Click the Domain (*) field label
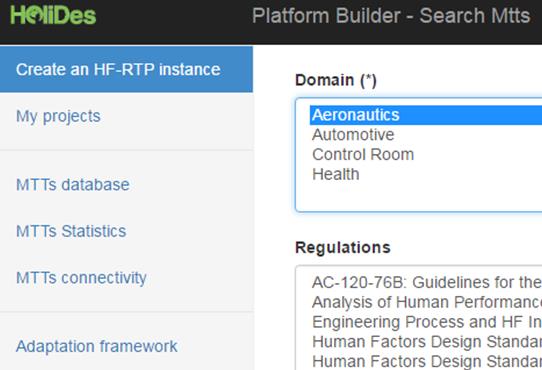 click(x=336, y=80)
